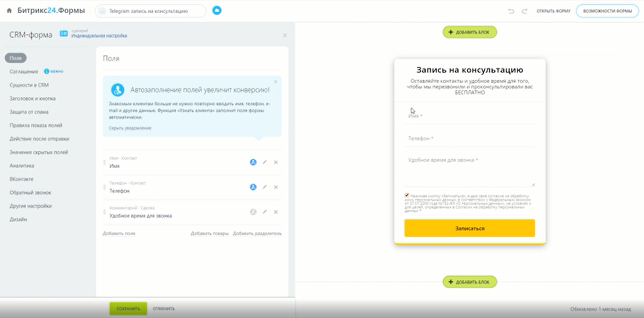Click Скрыть уведомление link
644x318 pixels.
point(130,128)
